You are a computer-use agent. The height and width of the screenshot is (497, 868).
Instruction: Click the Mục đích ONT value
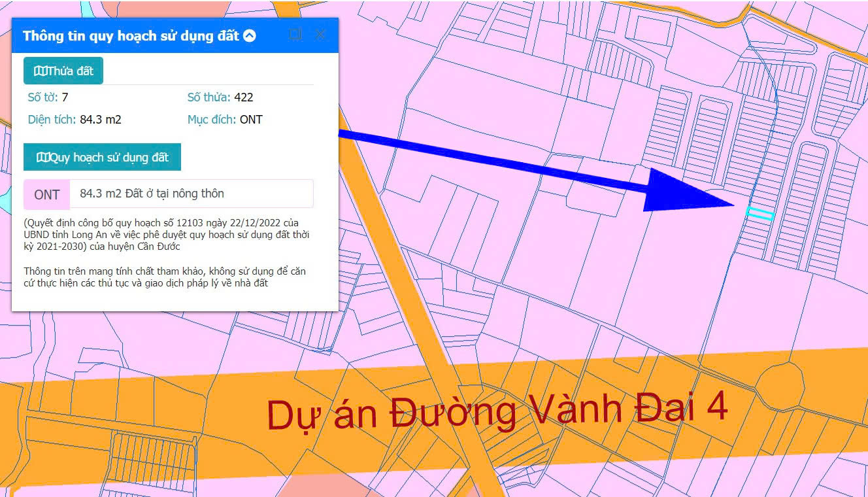(x=251, y=120)
